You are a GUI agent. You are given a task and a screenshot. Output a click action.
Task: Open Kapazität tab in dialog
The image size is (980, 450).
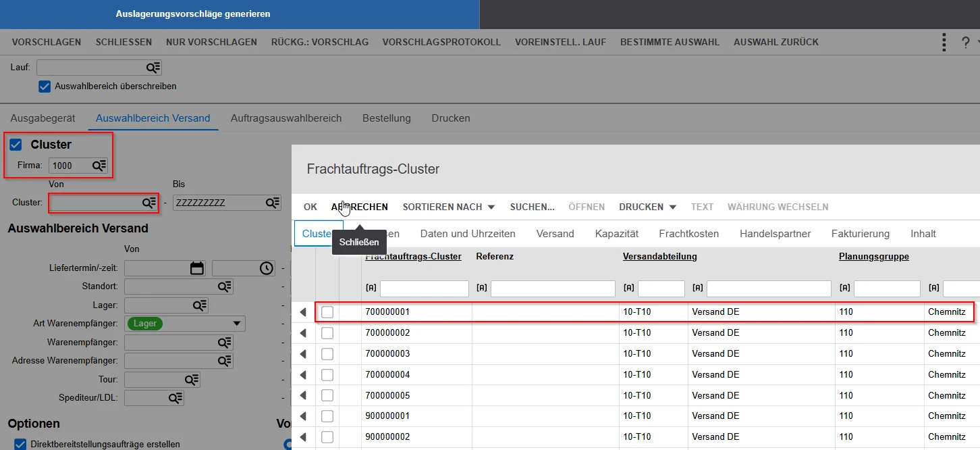(617, 234)
